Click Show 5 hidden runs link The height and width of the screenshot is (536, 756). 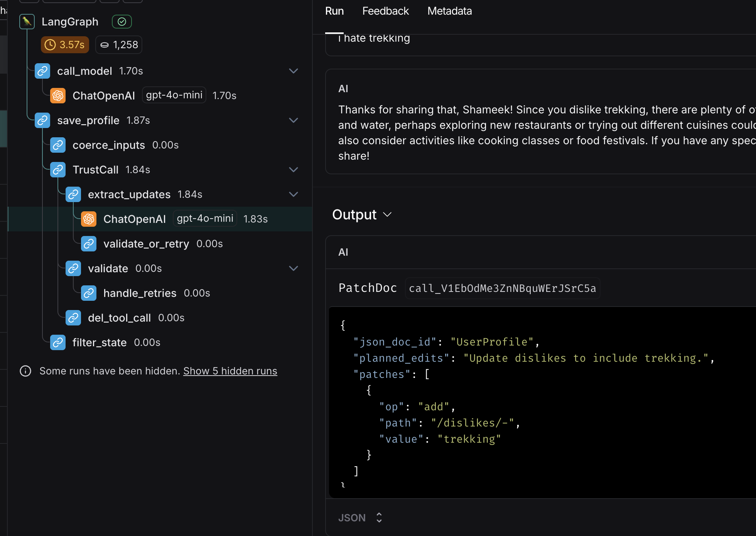(230, 371)
